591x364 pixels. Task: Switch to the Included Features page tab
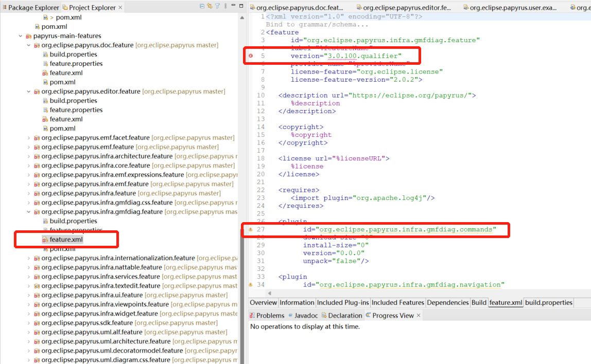tap(397, 303)
